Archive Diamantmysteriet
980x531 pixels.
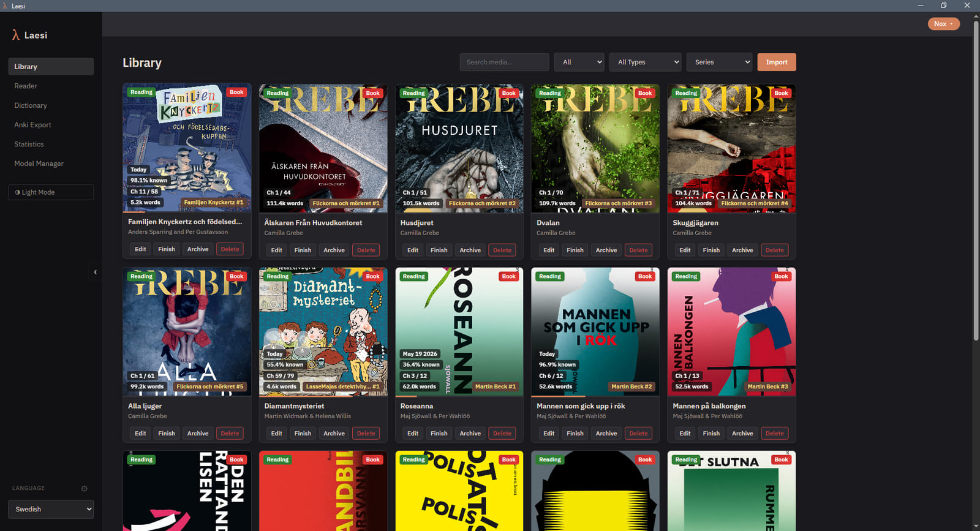click(334, 433)
